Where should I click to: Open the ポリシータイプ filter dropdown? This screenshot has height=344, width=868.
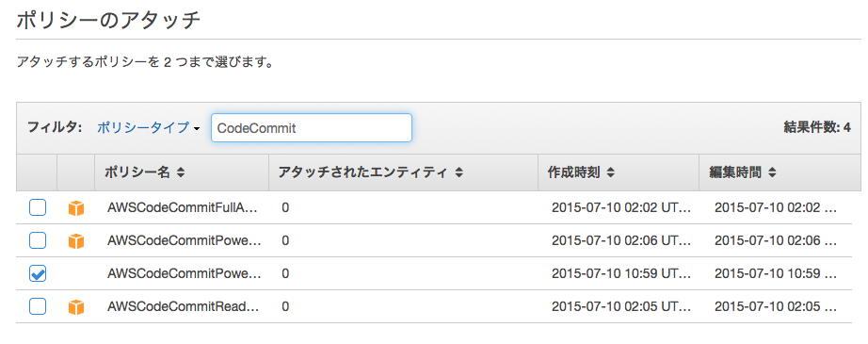click(148, 128)
